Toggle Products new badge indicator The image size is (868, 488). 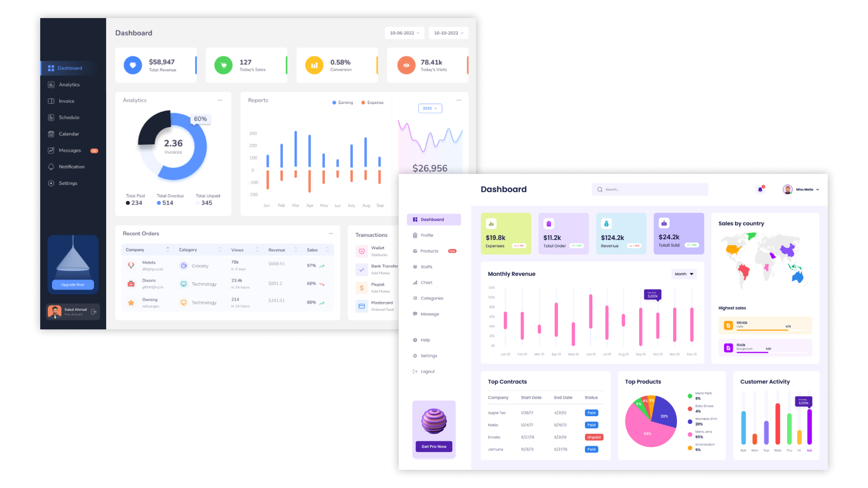click(451, 250)
